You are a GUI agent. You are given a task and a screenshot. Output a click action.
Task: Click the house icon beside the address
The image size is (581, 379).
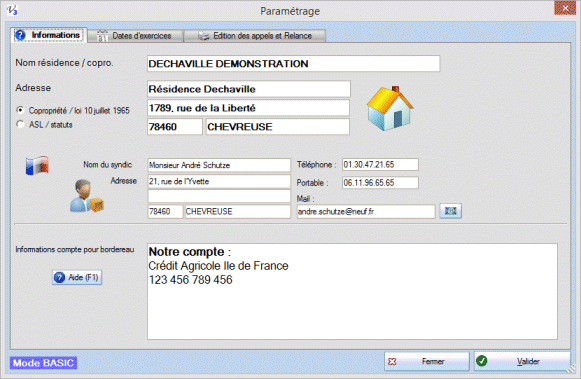tap(390, 108)
